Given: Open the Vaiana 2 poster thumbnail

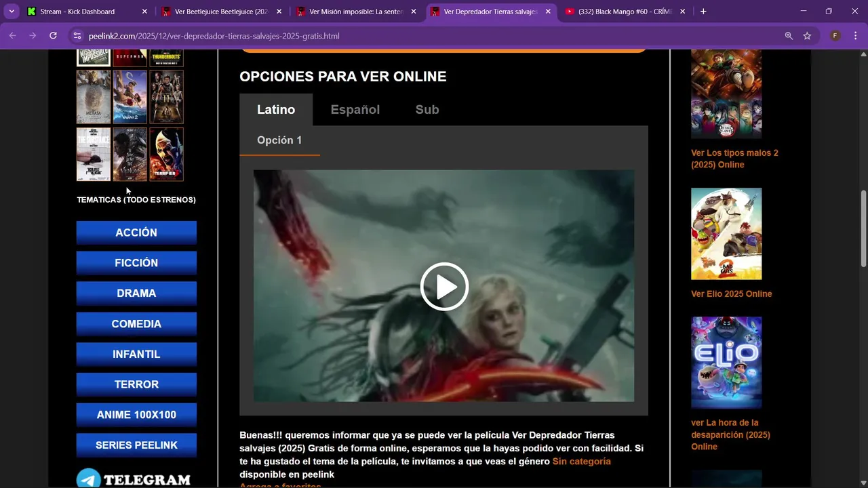Looking at the screenshot, I should [x=130, y=96].
